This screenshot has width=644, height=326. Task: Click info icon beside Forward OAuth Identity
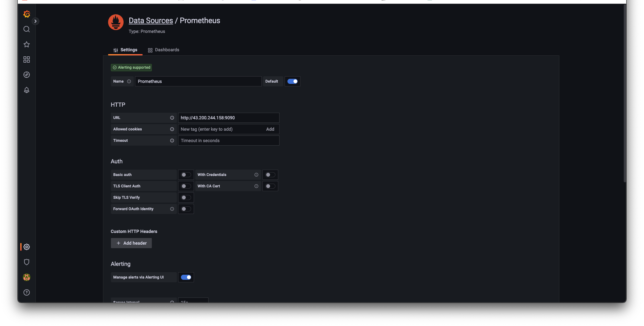coord(172,209)
